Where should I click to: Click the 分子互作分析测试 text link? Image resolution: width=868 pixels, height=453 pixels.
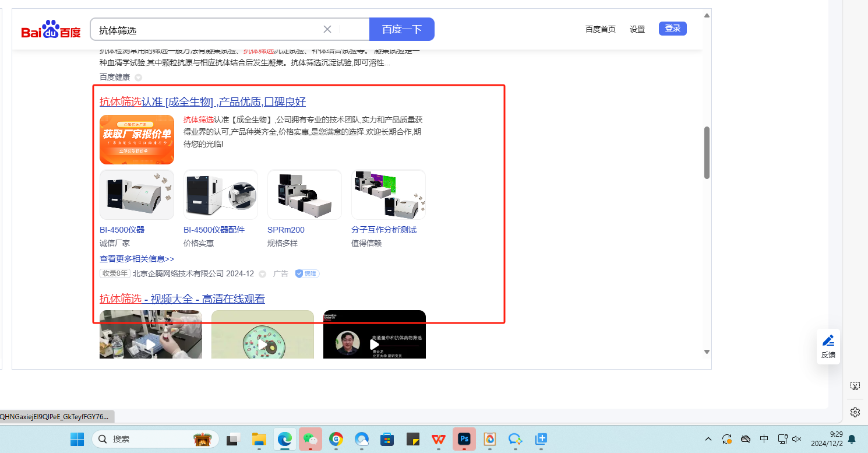tap(384, 230)
